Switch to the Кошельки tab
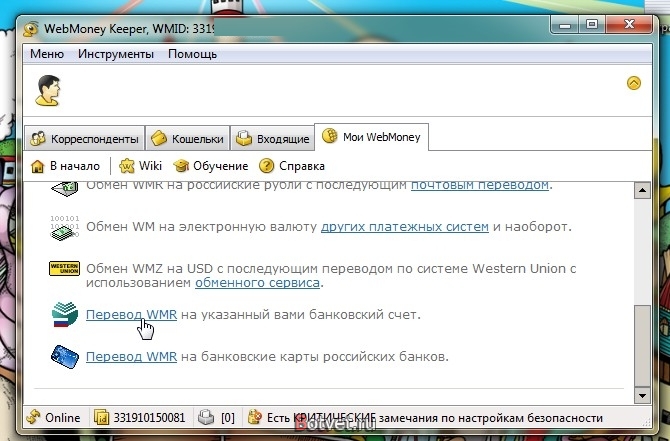This screenshot has width=670, height=441. click(x=188, y=138)
